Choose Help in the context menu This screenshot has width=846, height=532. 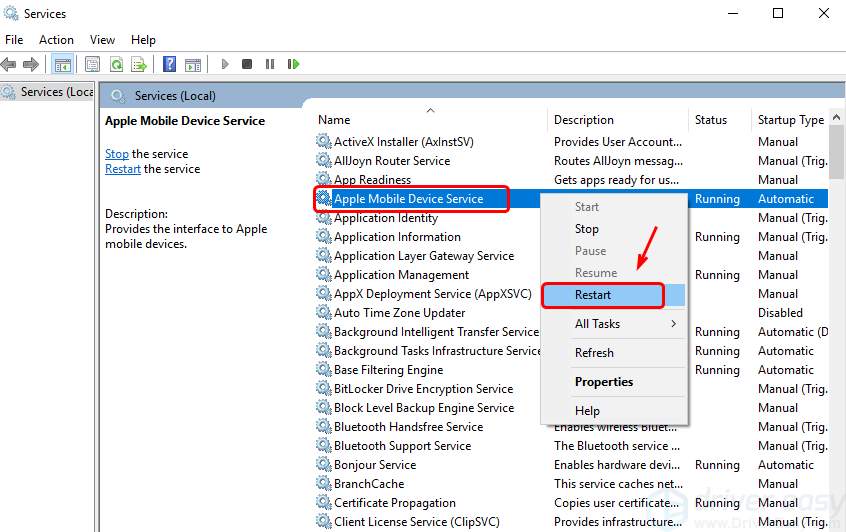[x=614, y=411]
